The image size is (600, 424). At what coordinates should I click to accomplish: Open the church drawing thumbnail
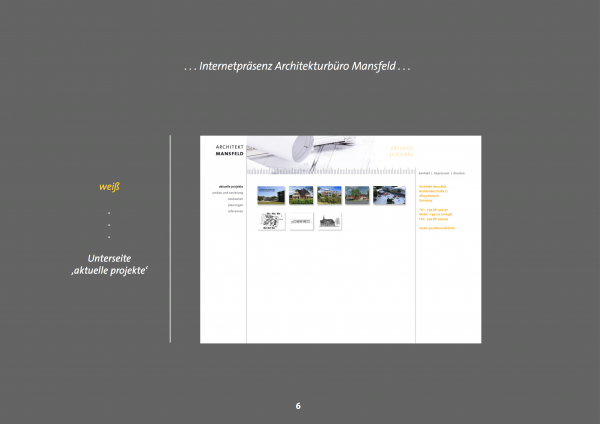tap(330, 221)
